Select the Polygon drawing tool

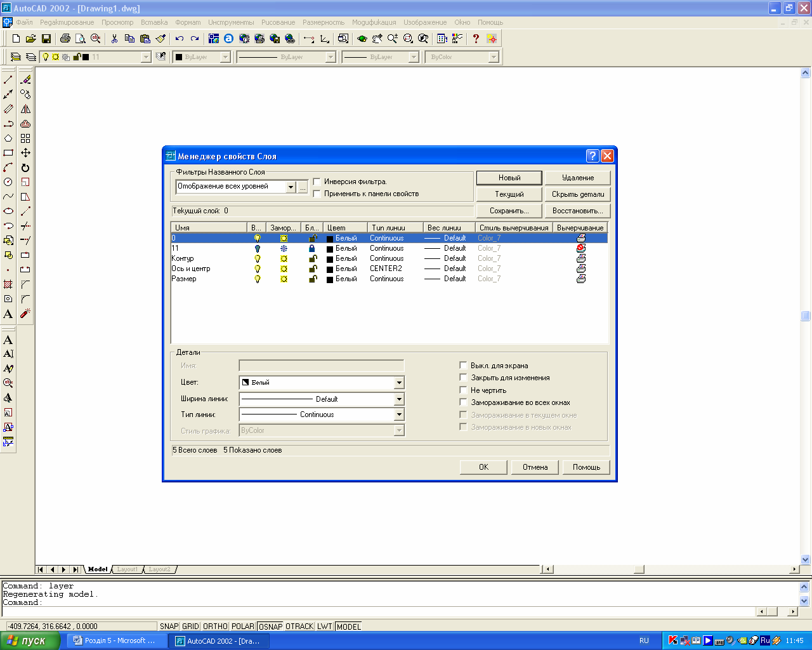[8, 138]
